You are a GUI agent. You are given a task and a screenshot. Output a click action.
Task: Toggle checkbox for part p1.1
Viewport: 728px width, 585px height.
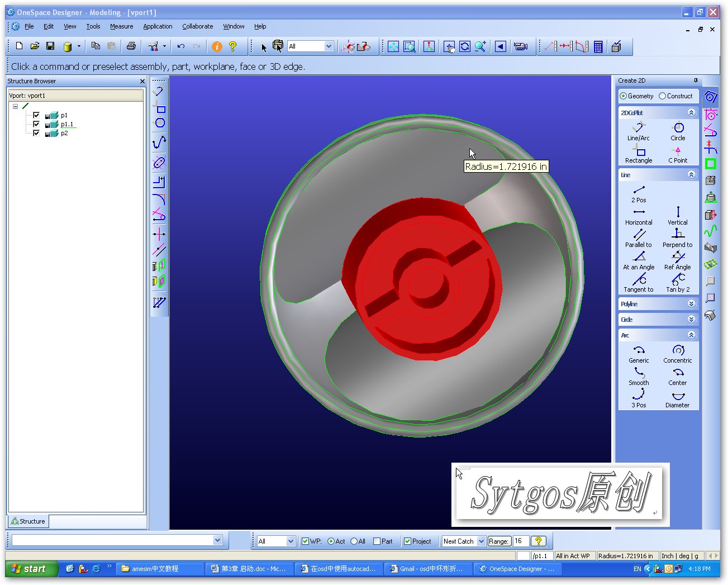pos(36,124)
